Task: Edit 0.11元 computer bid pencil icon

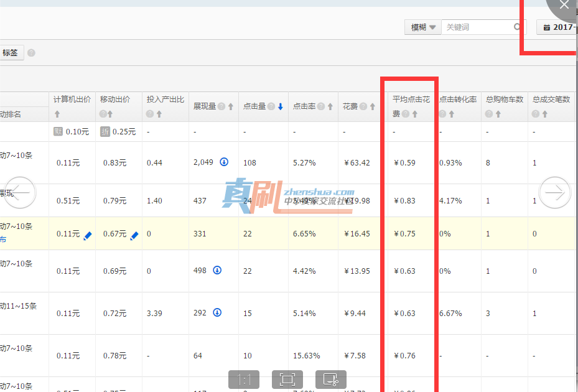Action: 88,236
